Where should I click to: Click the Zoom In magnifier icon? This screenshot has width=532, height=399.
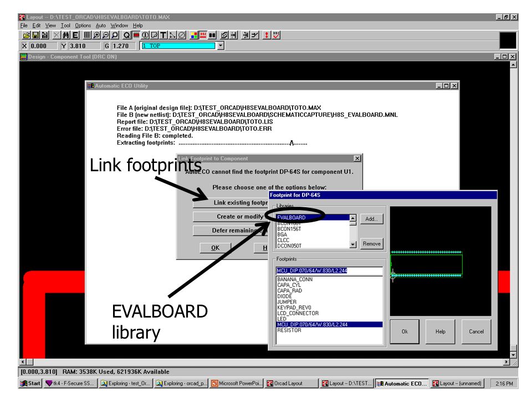point(96,35)
